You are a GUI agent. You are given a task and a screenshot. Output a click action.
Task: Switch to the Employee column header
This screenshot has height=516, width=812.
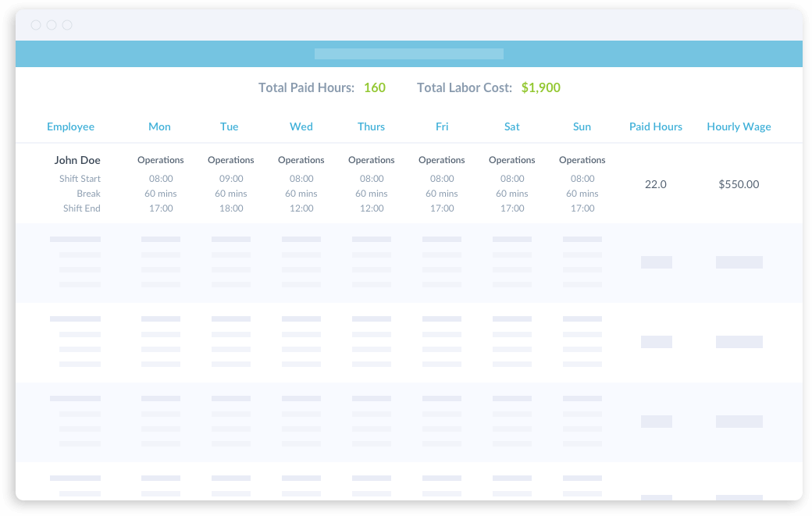click(x=70, y=126)
